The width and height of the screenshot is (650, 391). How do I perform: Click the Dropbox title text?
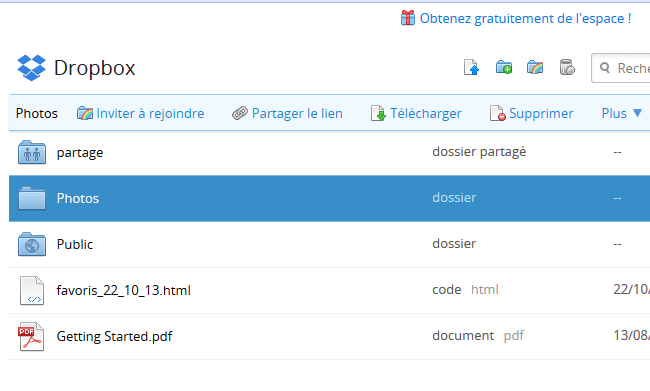pyautogui.click(x=95, y=68)
